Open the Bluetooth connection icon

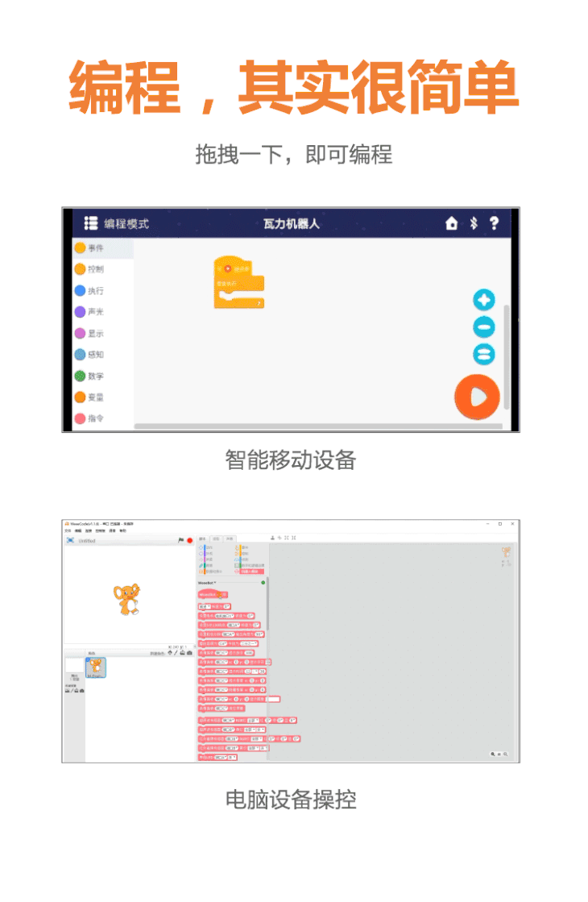474,223
